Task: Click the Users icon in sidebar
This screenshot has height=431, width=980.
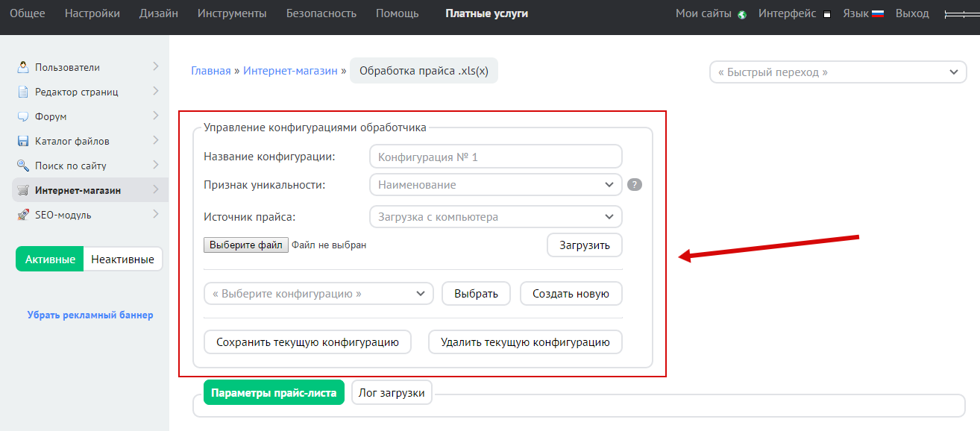Action: coord(23,67)
